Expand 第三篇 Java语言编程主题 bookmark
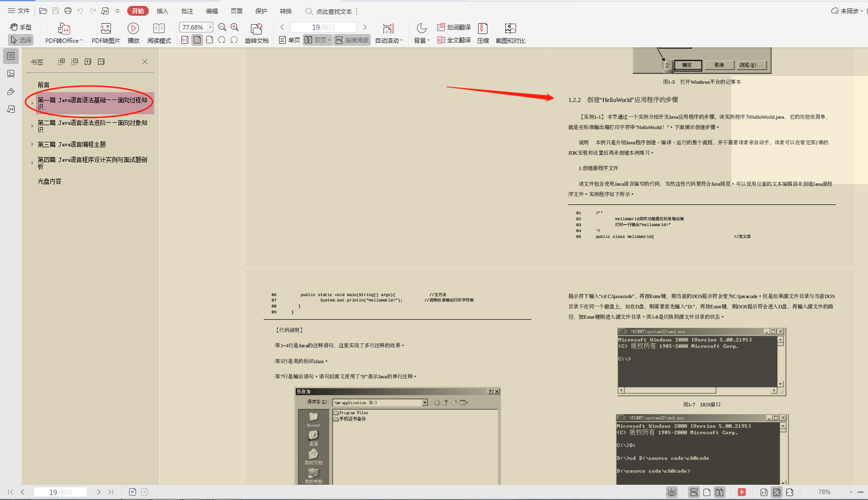This screenshot has width=868, height=500. [x=33, y=144]
